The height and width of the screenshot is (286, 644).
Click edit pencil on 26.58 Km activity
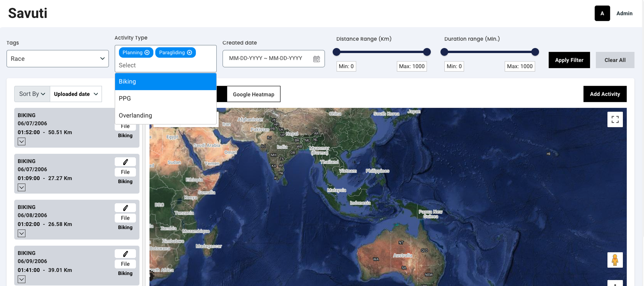pos(125,208)
